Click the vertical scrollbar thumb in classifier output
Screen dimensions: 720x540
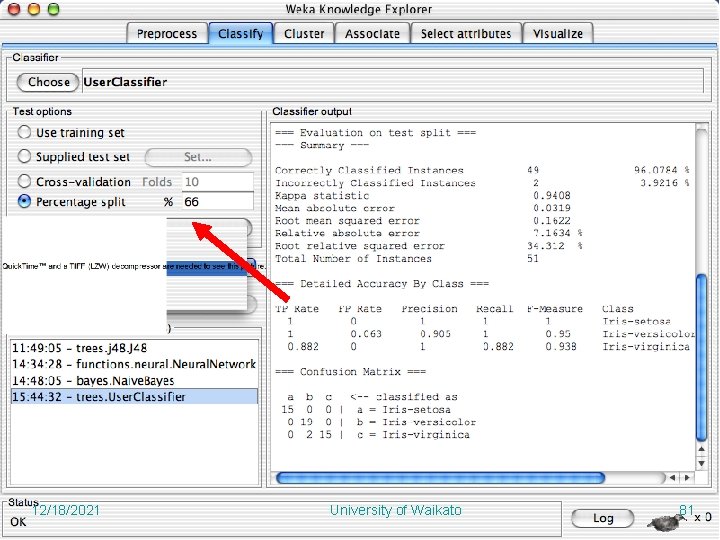coord(702,357)
